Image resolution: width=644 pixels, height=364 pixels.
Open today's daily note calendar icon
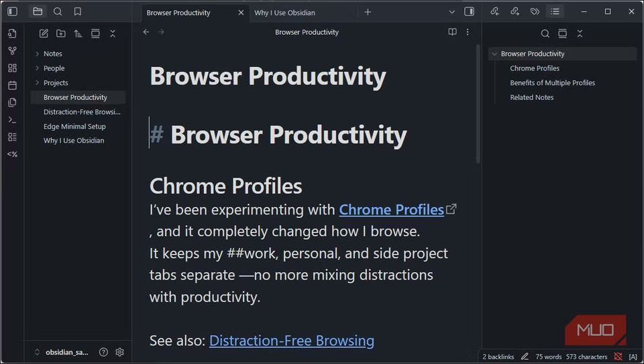(x=12, y=85)
